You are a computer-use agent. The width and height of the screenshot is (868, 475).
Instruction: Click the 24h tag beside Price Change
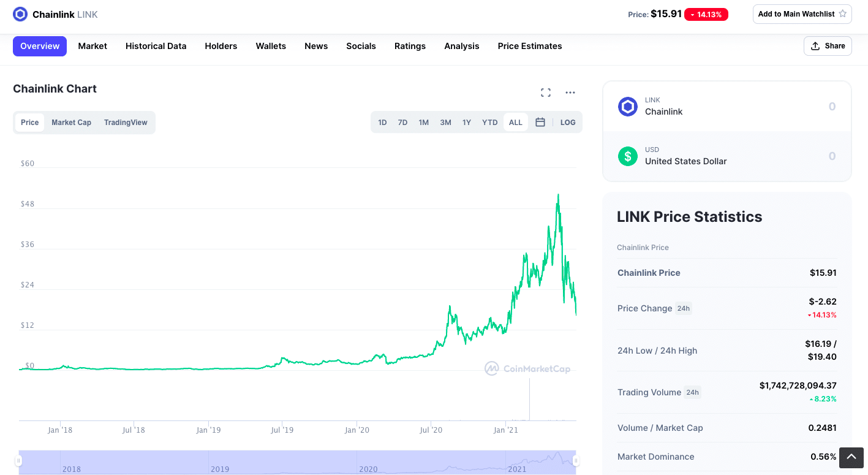click(683, 308)
